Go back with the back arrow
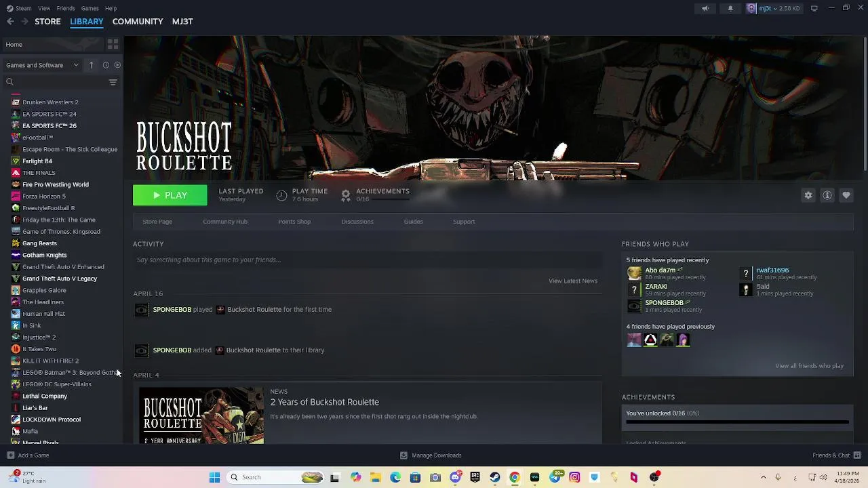 pos(10,22)
